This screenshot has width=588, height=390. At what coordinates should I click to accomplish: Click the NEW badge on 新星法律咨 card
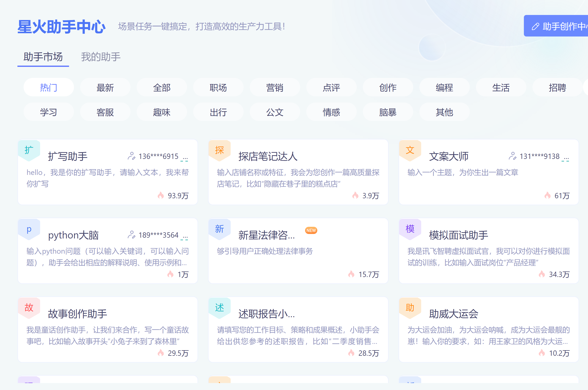click(x=311, y=230)
